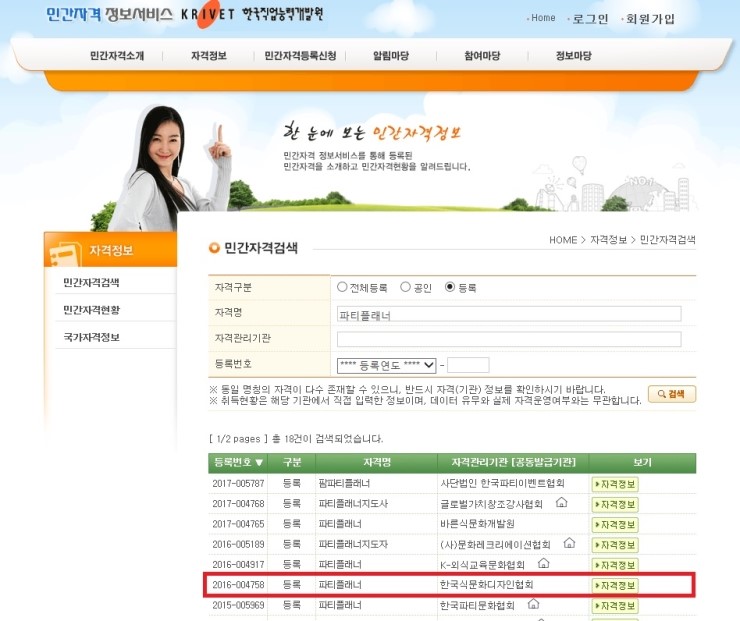Select the 등록 radio button

(x=450, y=287)
